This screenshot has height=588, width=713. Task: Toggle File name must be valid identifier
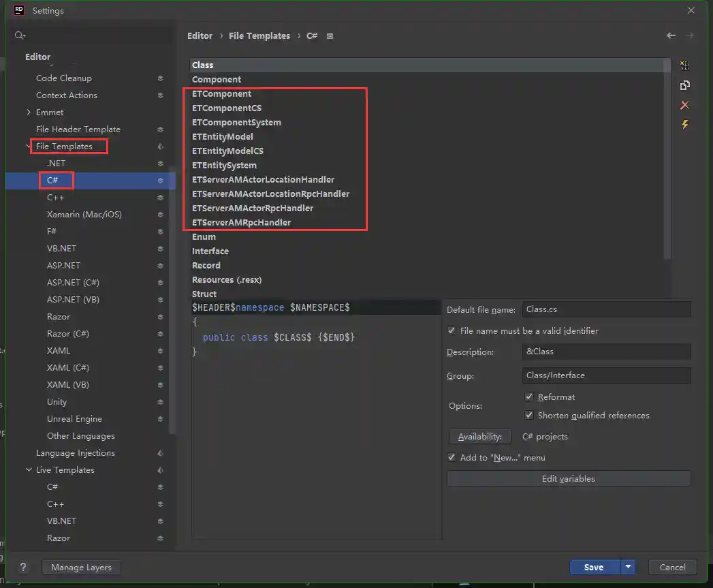pos(451,330)
